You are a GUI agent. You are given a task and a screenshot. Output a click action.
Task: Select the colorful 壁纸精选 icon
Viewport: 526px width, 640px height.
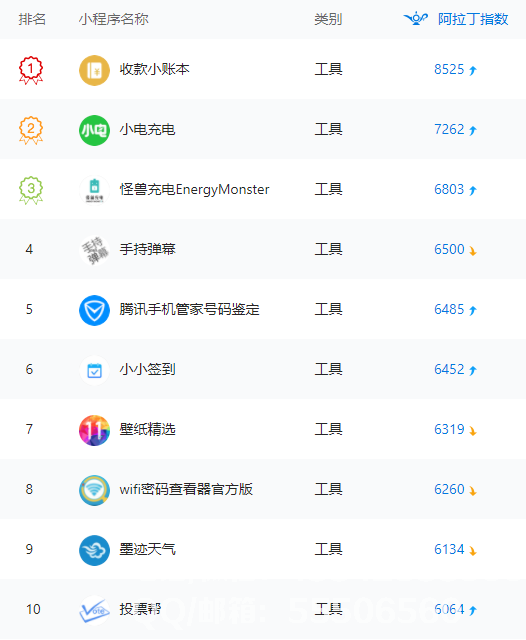94,430
